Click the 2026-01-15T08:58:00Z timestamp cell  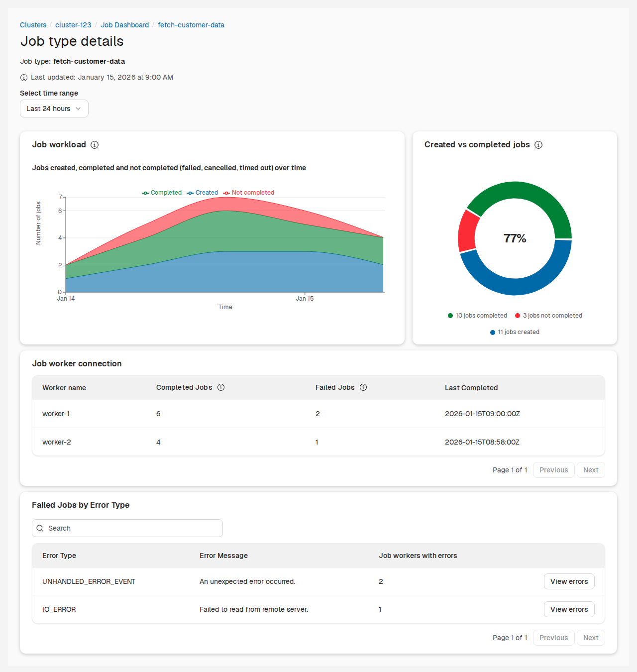482,442
